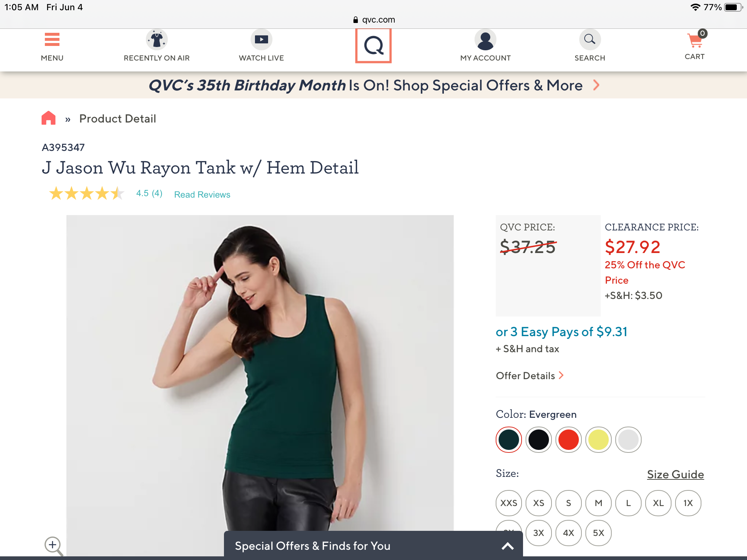This screenshot has width=747, height=560.
Task: Click the red home breadcrumb icon
Action: (49, 118)
